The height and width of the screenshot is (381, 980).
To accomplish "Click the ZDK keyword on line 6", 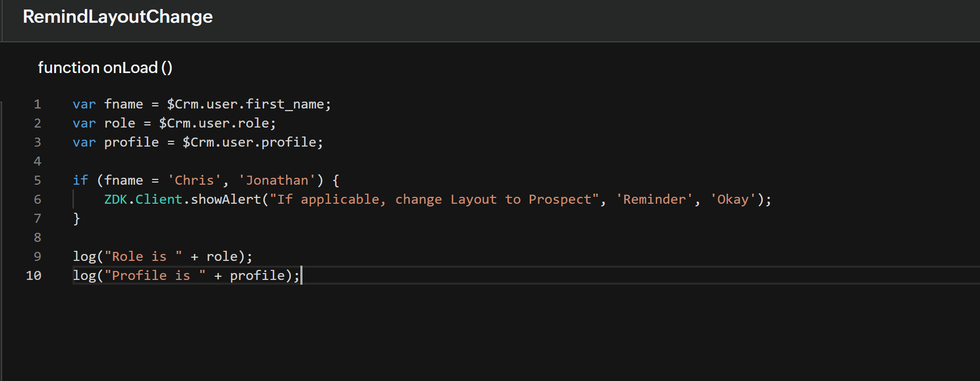I will (115, 199).
